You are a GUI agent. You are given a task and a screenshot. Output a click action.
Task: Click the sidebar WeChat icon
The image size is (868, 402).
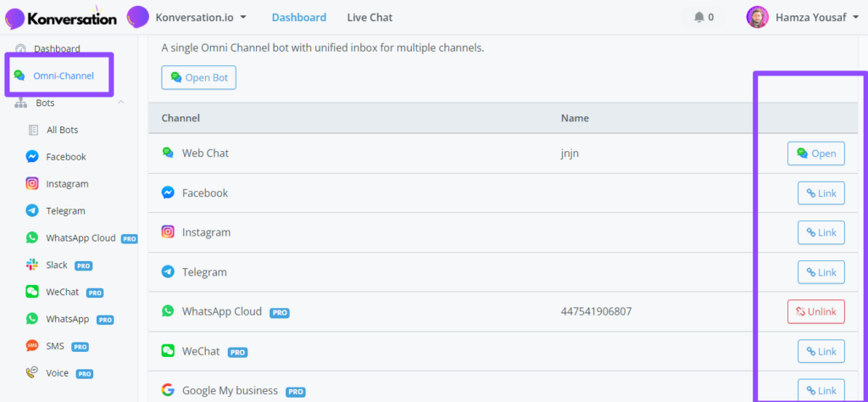32,292
